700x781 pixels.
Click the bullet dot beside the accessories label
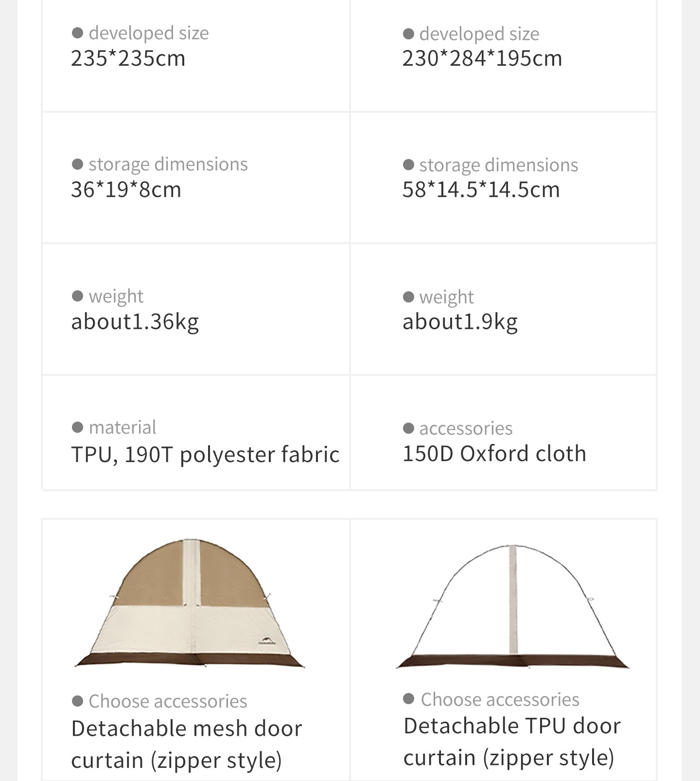[408, 428]
